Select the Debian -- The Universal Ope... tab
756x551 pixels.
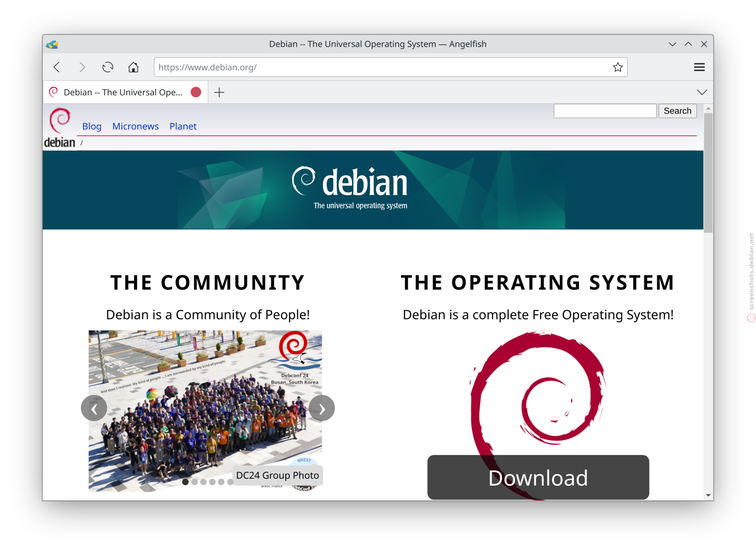pyautogui.click(x=125, y=92)
